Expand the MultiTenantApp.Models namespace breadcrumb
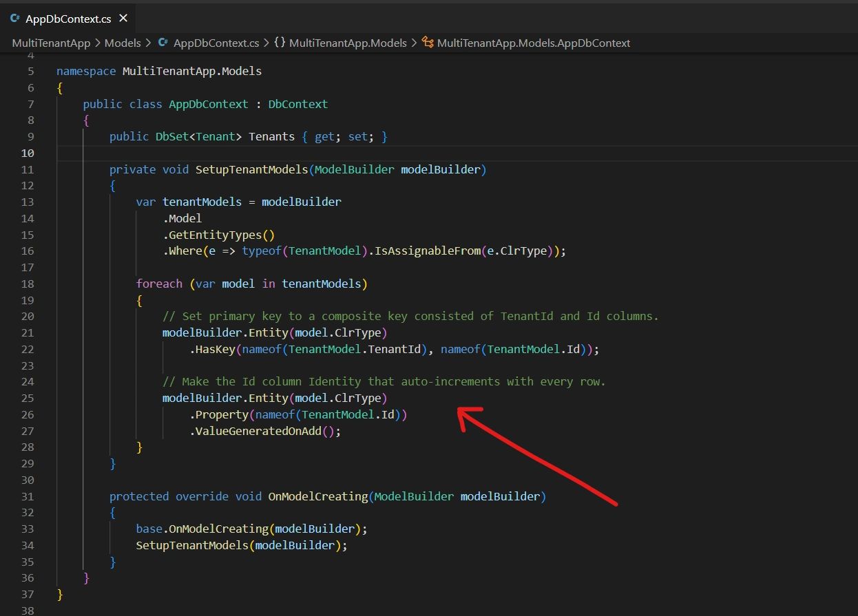The width and height of the screenshot is (858, 616). (x=348, y=43)
